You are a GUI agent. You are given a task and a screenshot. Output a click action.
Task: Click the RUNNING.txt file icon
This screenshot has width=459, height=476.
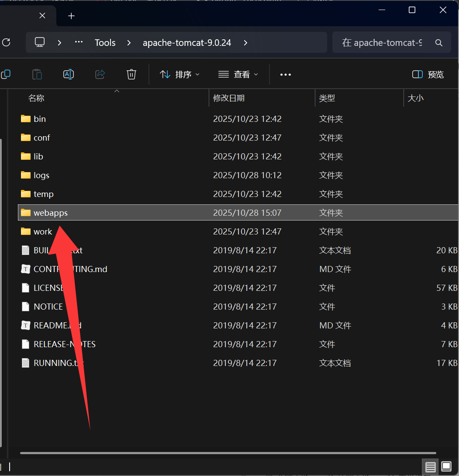click(26, 363)
